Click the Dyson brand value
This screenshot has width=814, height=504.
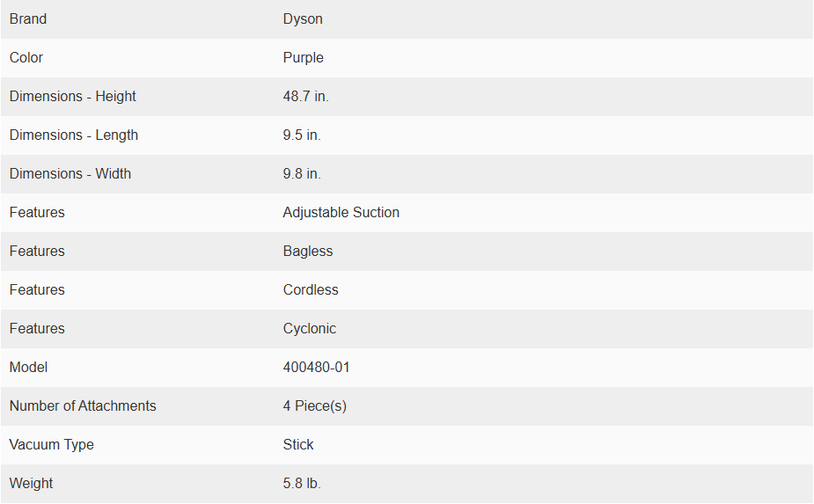(x=303, y=19)
